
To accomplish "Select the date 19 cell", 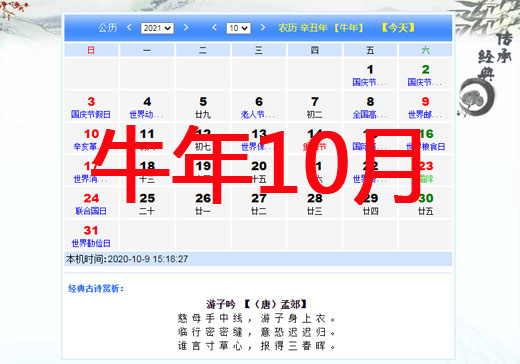I will tap(203, 171).
